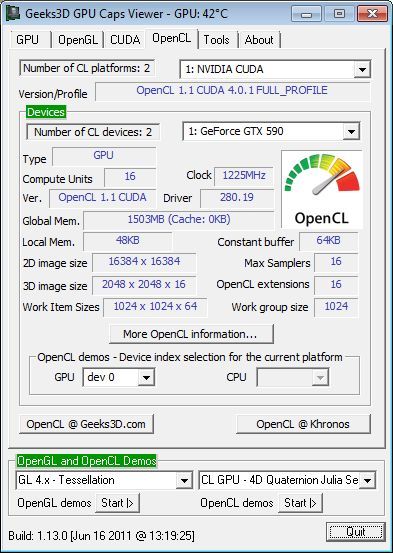
Task: Click the Build 1.13.0 version text
Action: pyautogui.click(x=101, y=536)
